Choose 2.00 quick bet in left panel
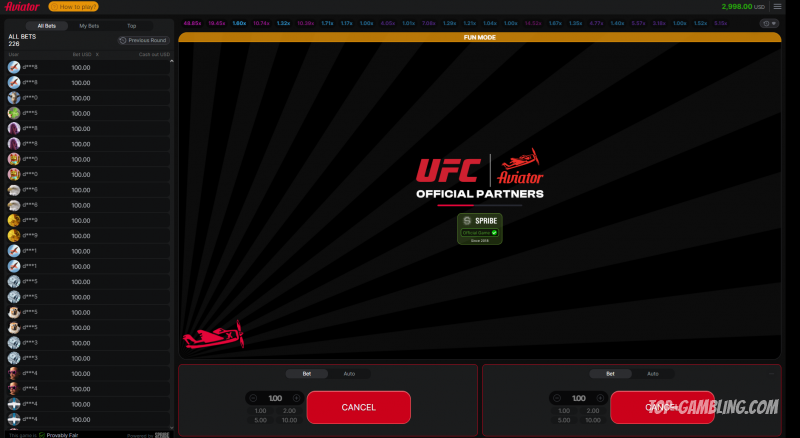Screen dimensions: 800x438 [289, 410]
